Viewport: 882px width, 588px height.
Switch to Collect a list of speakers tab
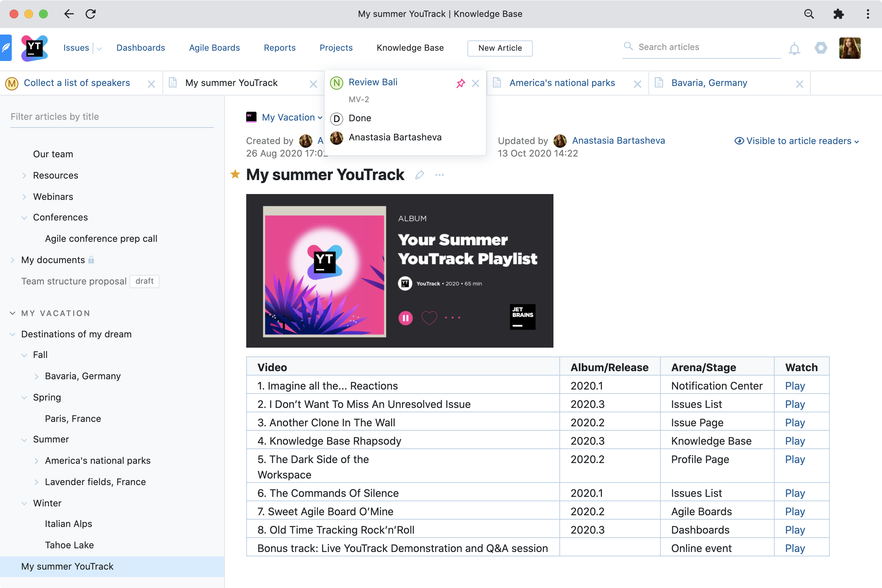pos(77,82)
